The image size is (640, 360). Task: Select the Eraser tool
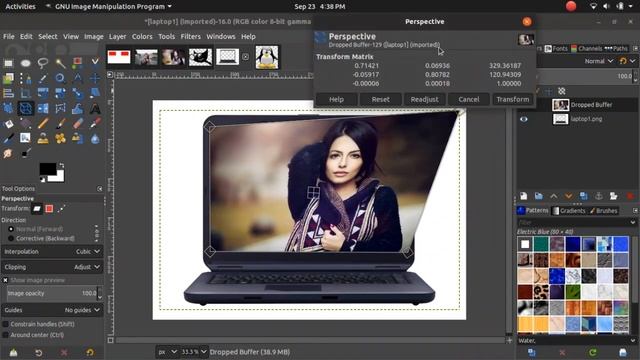pyautogui.click(x=78, y=123)
